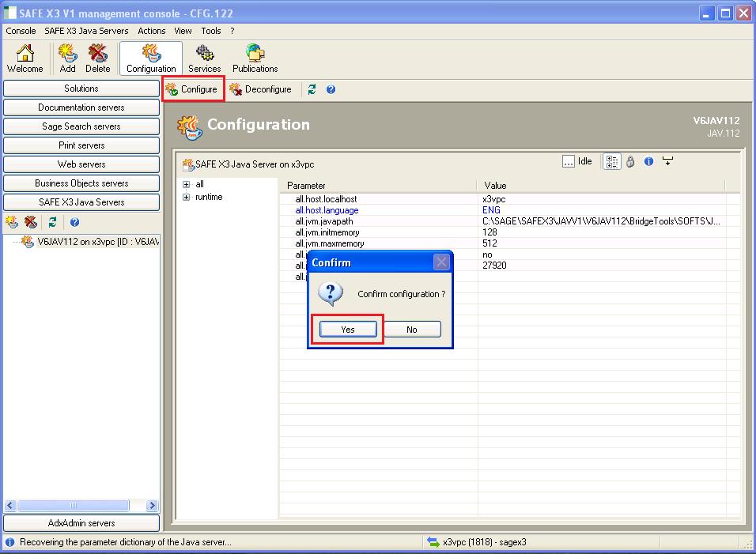Open the Configuration panel icon
The image size is (756, 554).
149,55
